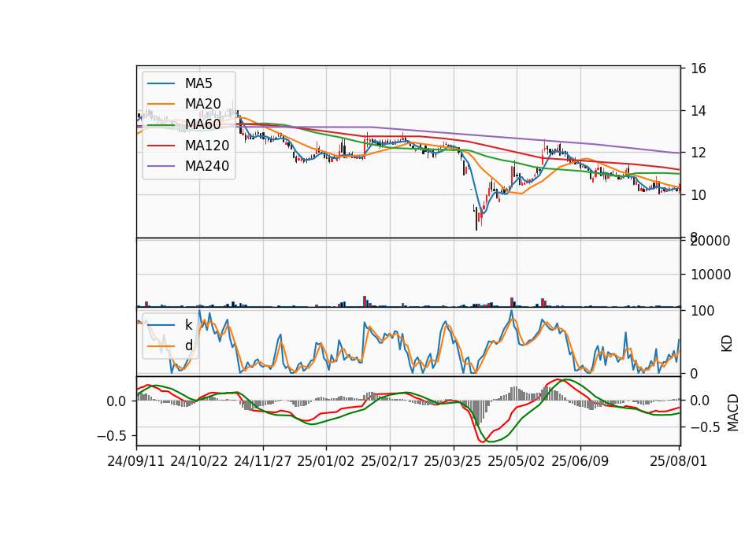Click the 25/08/01 date axis label
This screenshot has height=543, width=756.
coord(678,461)
